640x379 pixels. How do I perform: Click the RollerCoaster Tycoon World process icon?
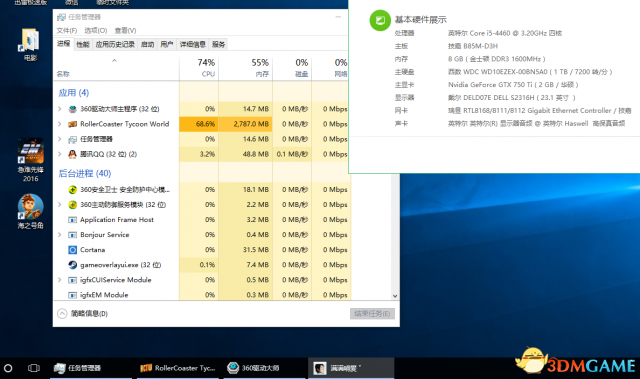coord(73,124)
